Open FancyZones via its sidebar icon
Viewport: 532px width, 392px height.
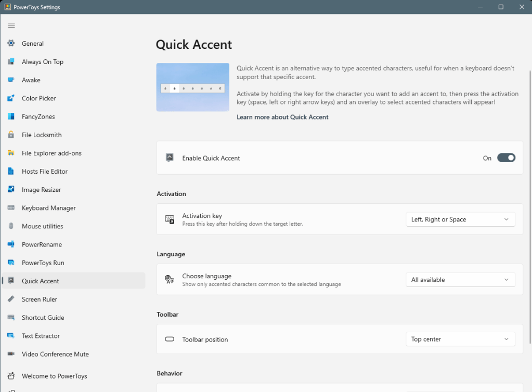click(x=11, y=116)
